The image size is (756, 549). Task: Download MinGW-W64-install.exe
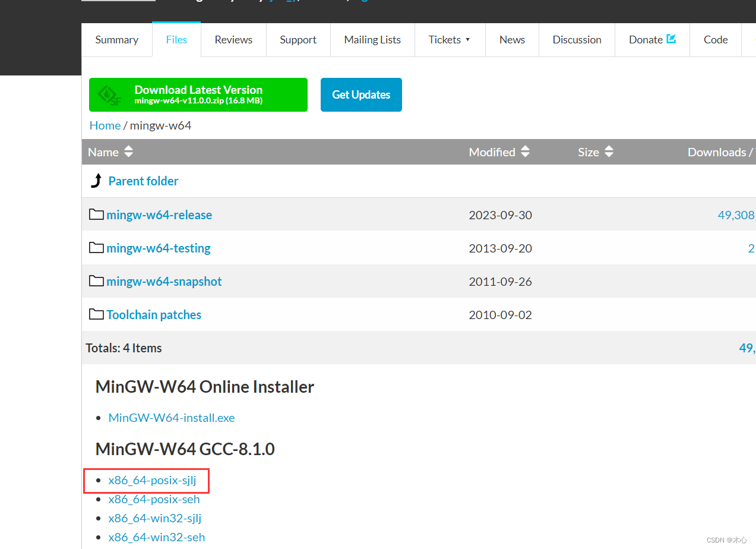pos(172,418)
